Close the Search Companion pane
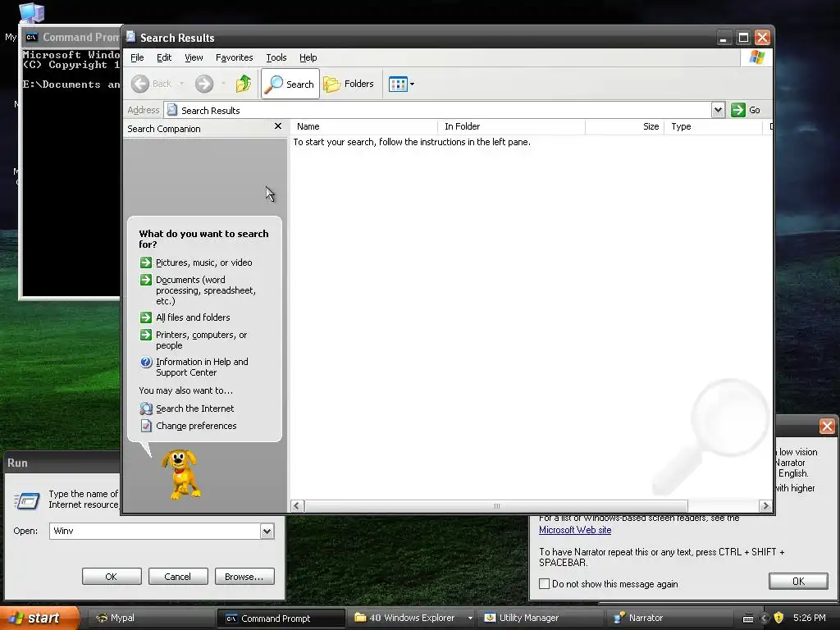840x630 pixels. (278, 126)
